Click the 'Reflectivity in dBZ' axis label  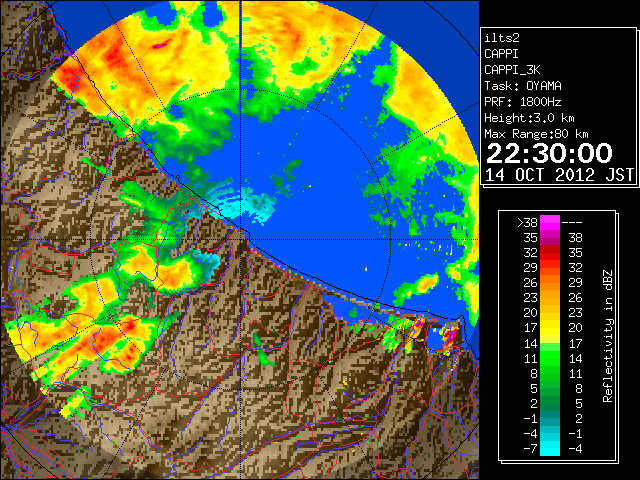click(x=607, y=336)
